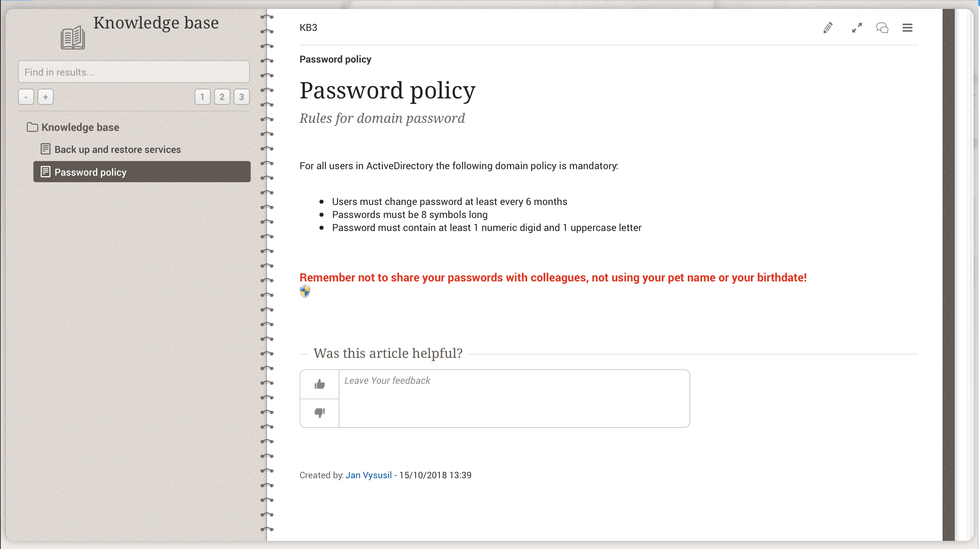Open the hamburger menu icon
This screenshot has width=980, height=549.
click(908, 28)
